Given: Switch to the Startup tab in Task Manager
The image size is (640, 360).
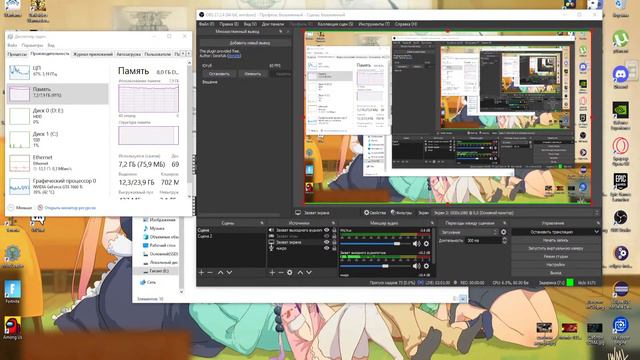Looking at the screenshot, I should pyautogui.click(x=128, y=54).
